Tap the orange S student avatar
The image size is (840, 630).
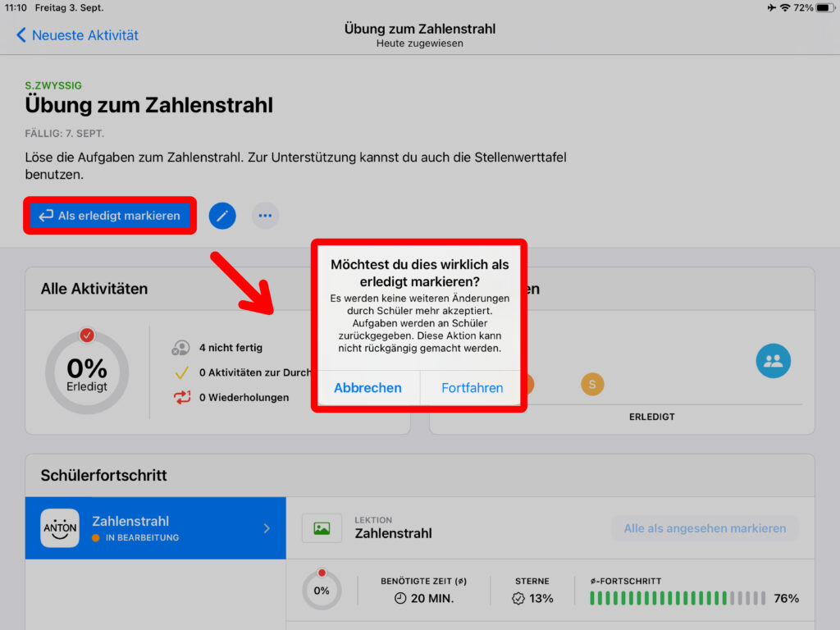pyautogui.click(x=592, y=384)
